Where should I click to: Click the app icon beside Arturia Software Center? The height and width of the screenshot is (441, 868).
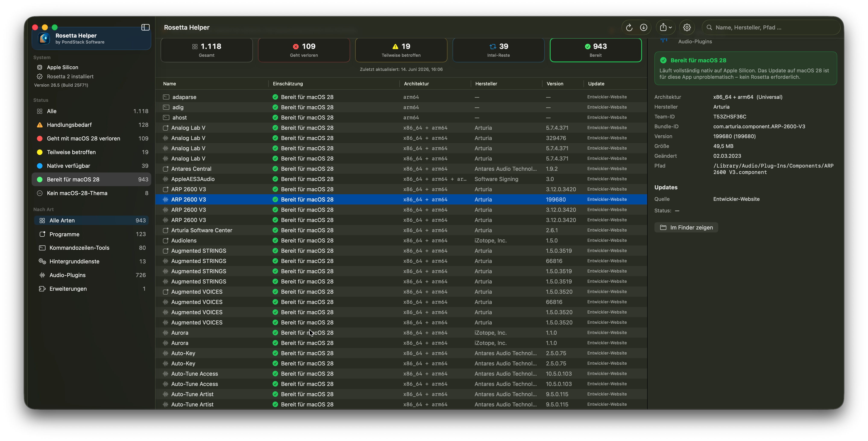[166, 230]
